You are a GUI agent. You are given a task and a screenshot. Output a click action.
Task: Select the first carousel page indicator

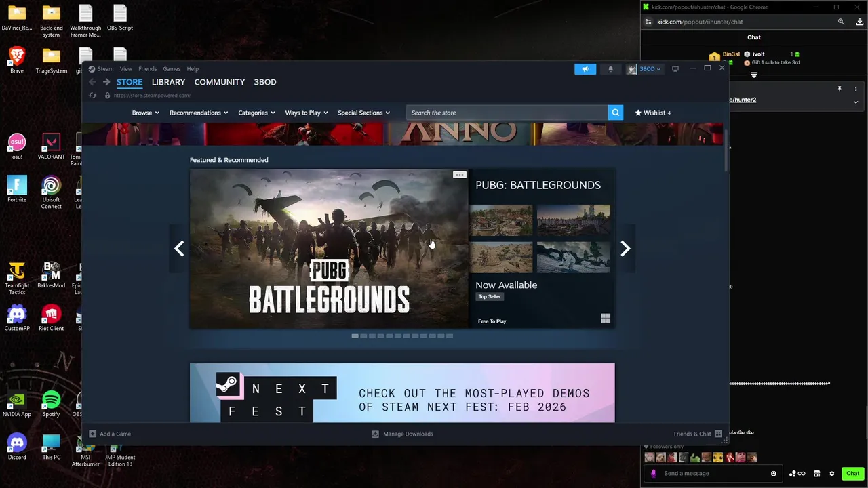point(355,336)
